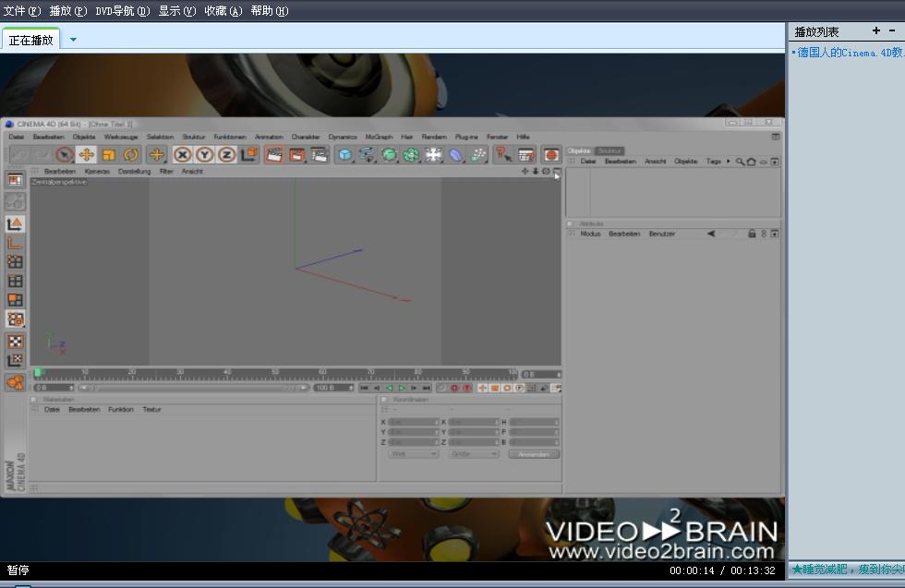Viewport: 905px width, 588px height.
Task: Switch the world/object coordinate system icon
Action: click(248, 154)
